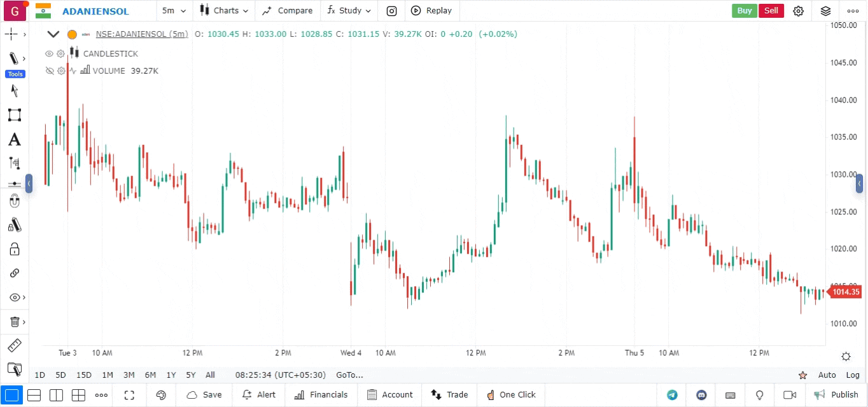Image resolution: width=868 pixels, height=407 pixels.
Task: Select the measure ruler tool
Action: 14,345
